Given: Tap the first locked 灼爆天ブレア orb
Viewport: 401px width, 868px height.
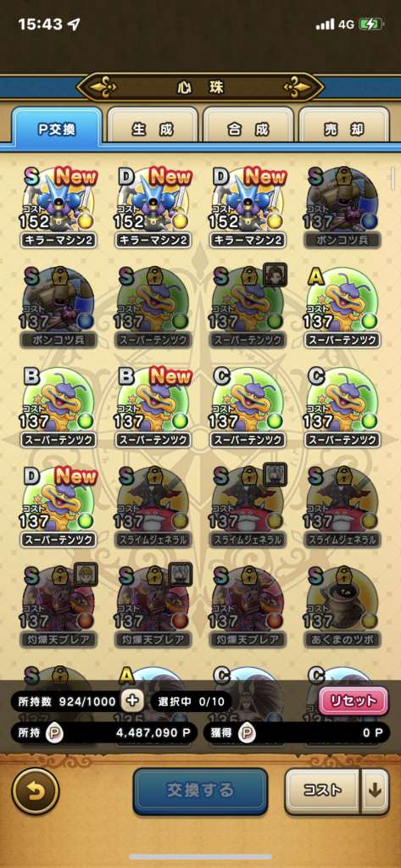Looking at the screenshot, I should pyautogui.click(x=59, y=607).
